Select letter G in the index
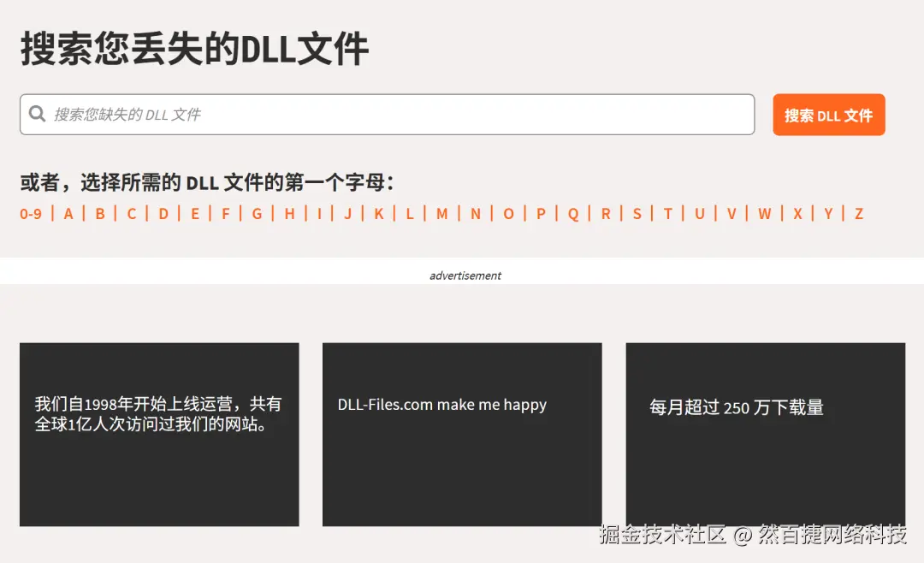The height and width of the screenshot is (563, 924). point(257,214)
